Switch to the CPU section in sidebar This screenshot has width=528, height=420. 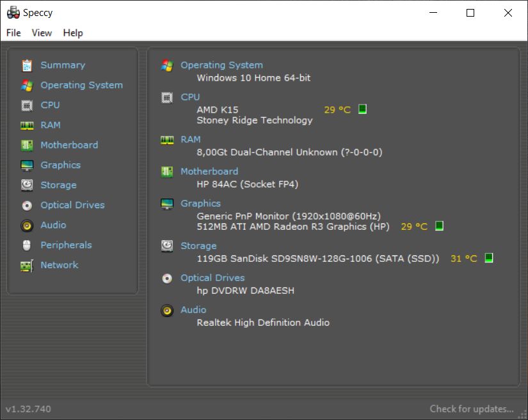point(50,105)
